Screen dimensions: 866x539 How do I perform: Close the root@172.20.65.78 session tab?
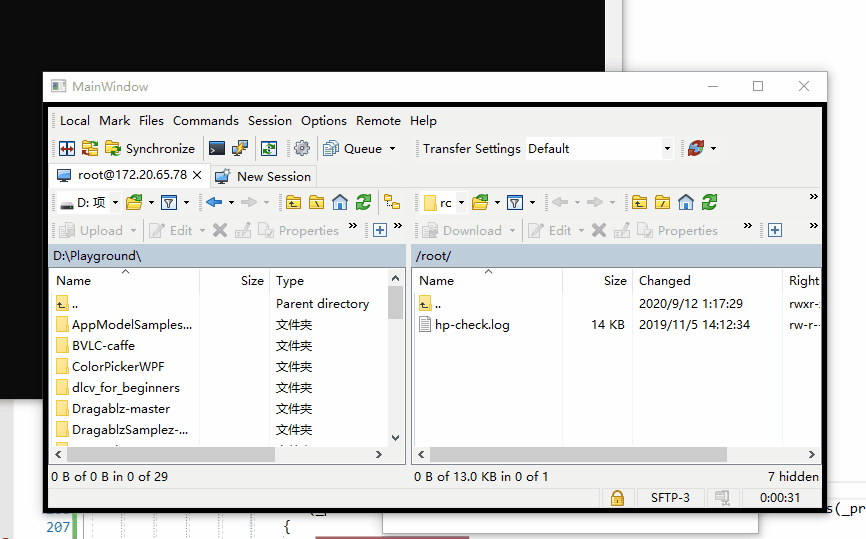click(197, 175)
